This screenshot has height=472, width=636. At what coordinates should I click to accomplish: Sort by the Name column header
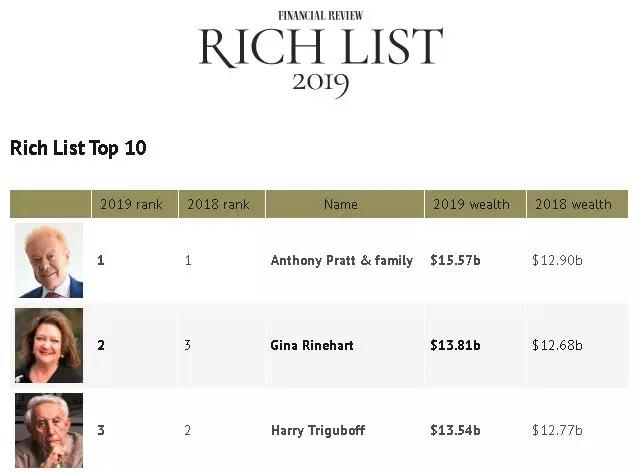(341, 204)
